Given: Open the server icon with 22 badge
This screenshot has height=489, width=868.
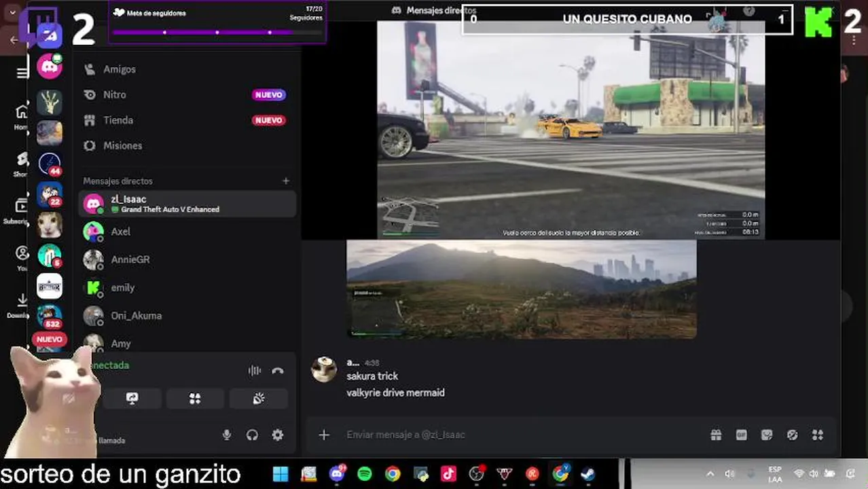Looking at the screenshot, I should 50,195.
